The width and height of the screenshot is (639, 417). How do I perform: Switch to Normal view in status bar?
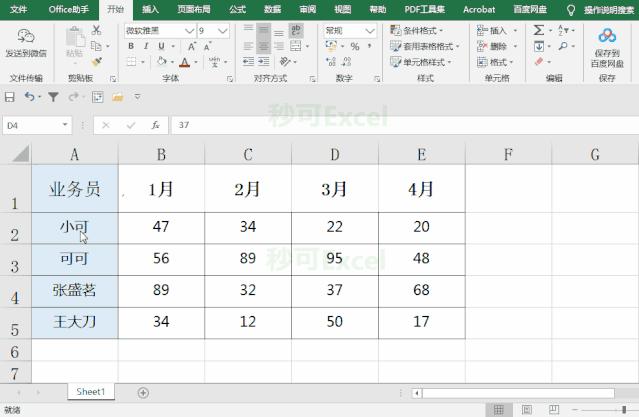[499, 410]
